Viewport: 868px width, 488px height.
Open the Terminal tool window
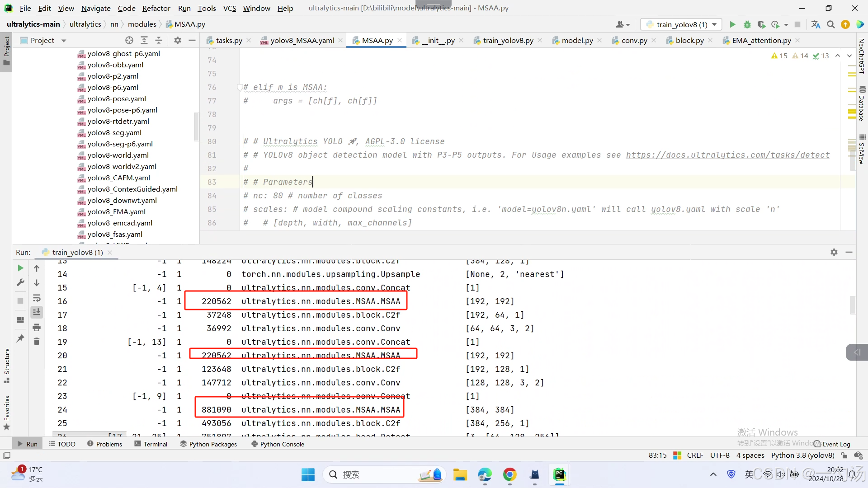pos(151,444)
